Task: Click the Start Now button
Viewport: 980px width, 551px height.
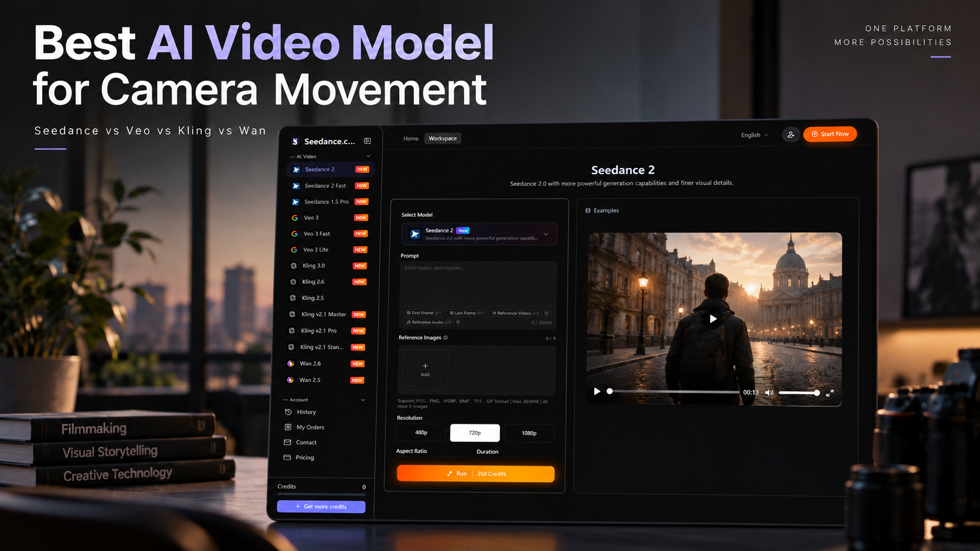Action: [830, 134]
